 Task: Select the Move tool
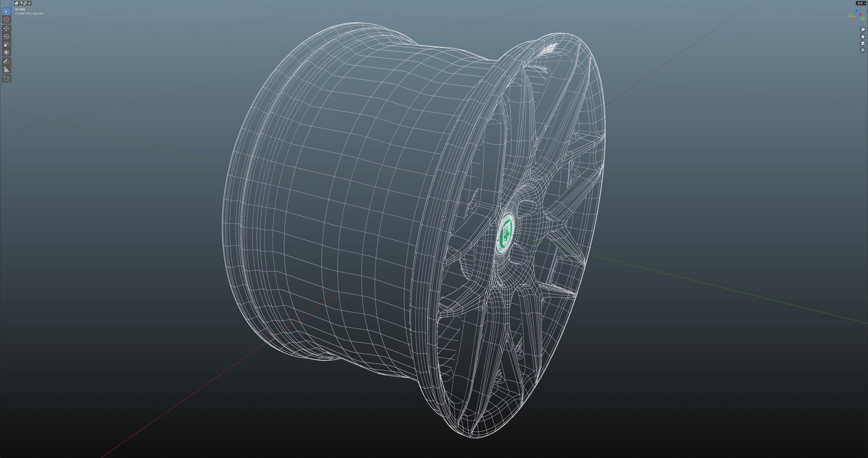(x=6, y=28)
